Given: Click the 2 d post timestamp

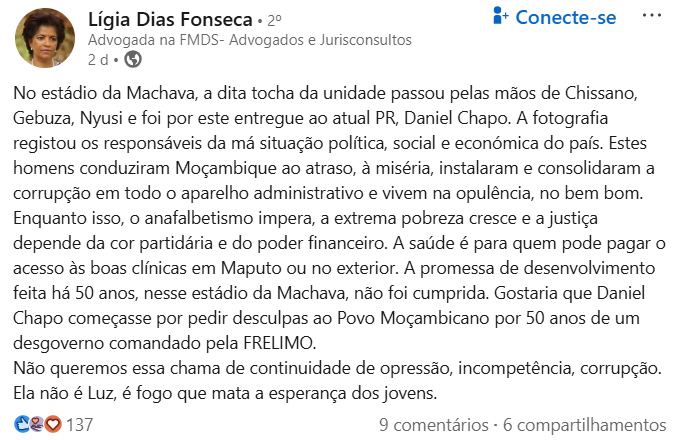Looking at the screenshot, I should click(x=98, y=59).
